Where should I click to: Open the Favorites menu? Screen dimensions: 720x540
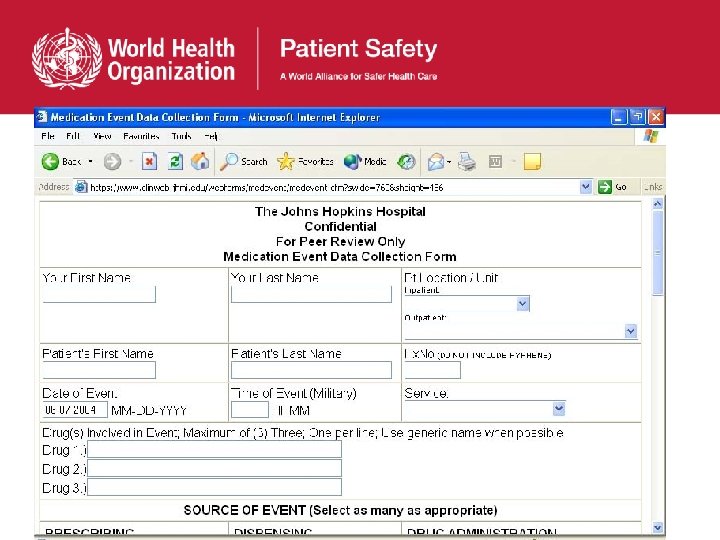click(x=141, y=136)
